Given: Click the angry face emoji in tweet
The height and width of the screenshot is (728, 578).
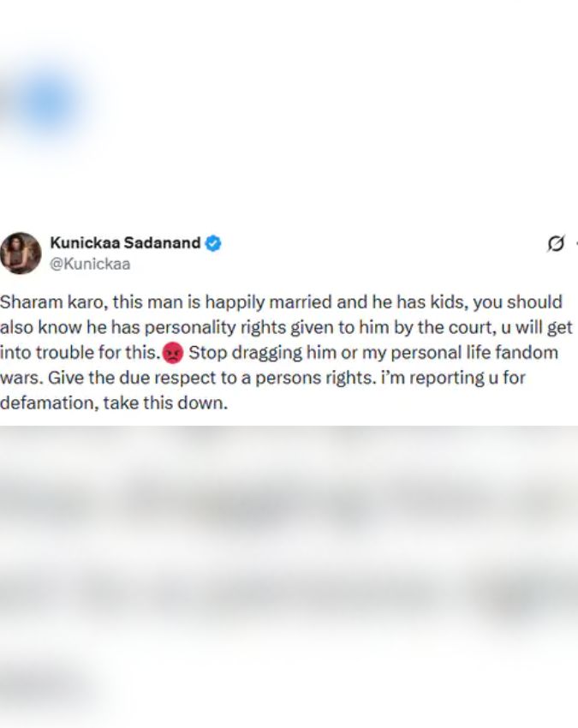Looking at the screenshot, I should (x=173, y=353).
